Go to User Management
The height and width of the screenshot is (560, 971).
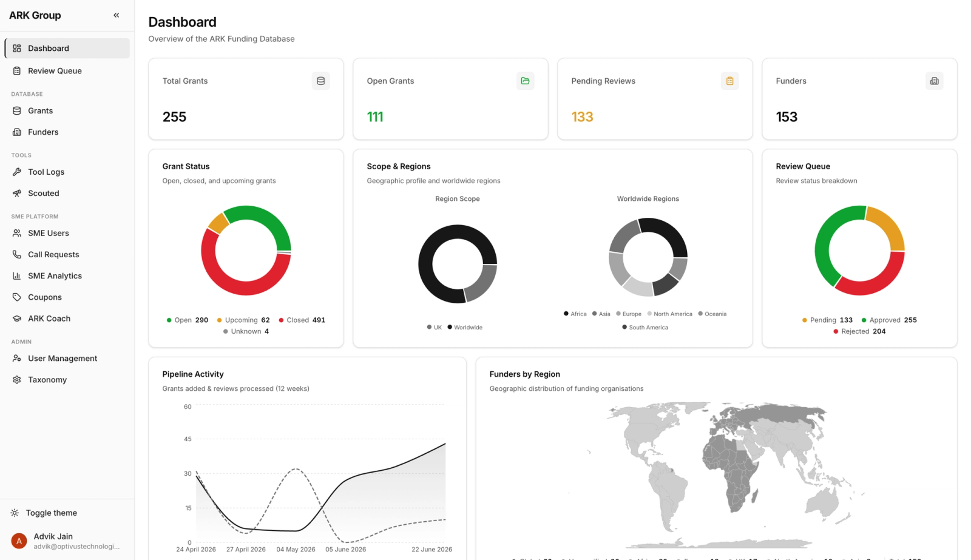coord(67,359)
